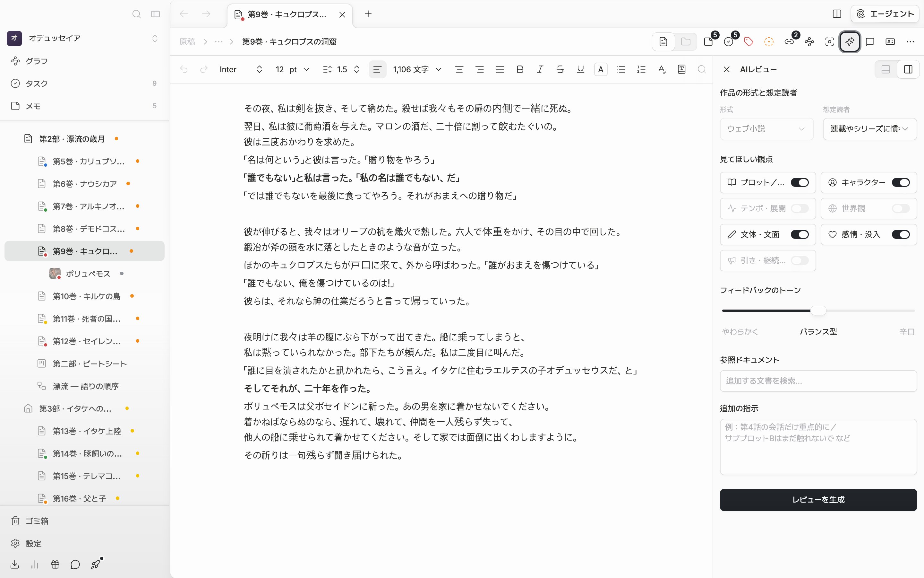Apply underline formatting
The image size is (924, 578).
pyautogui.click(x=580, y=69)
